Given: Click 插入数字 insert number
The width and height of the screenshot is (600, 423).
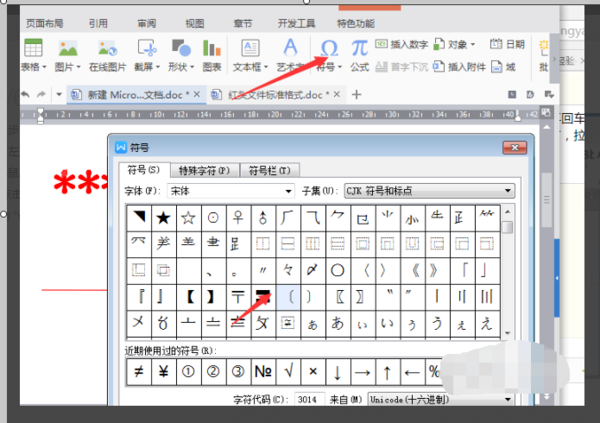Looking at the screenshot, I should [401, 44].
